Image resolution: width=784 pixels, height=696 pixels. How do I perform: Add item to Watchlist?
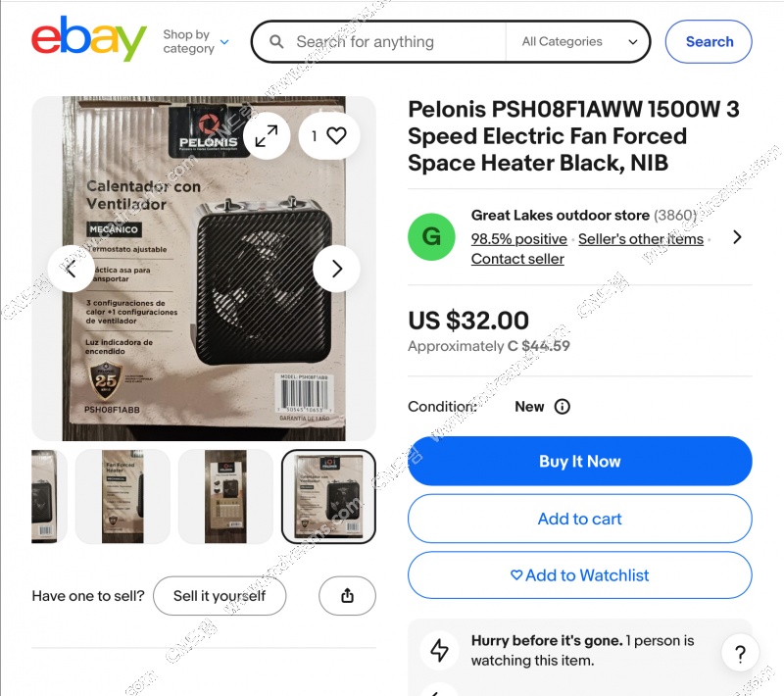[x=579, y=575]
